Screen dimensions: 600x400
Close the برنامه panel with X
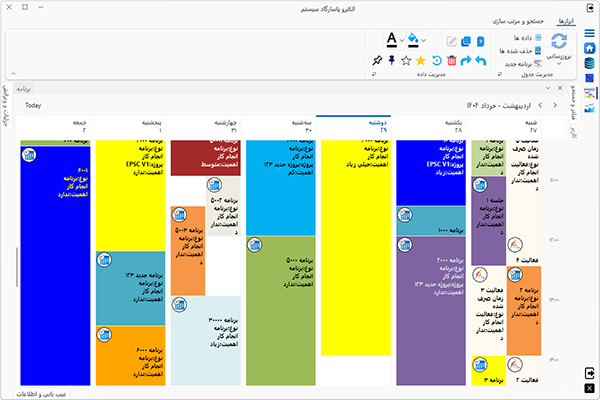pos(560,88)
